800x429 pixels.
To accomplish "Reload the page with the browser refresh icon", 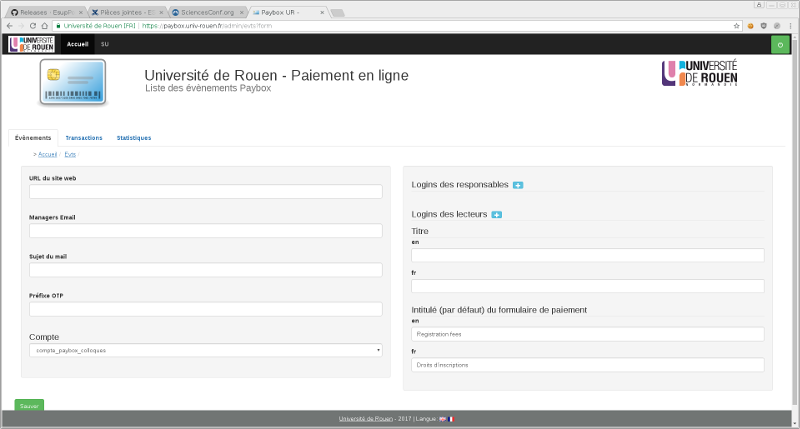I will click(x=33, y=25).
